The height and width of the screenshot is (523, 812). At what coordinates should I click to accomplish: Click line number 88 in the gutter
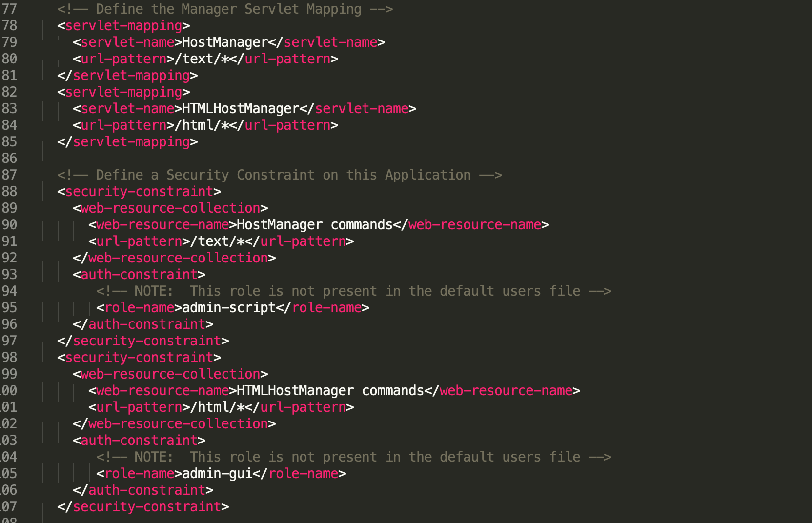pyautogui.click(x=9, y=192)
